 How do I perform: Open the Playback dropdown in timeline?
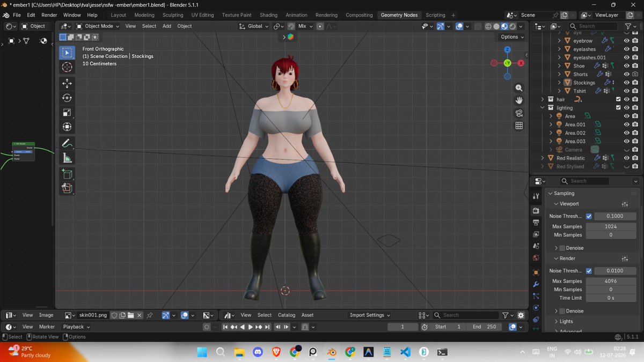76,327
